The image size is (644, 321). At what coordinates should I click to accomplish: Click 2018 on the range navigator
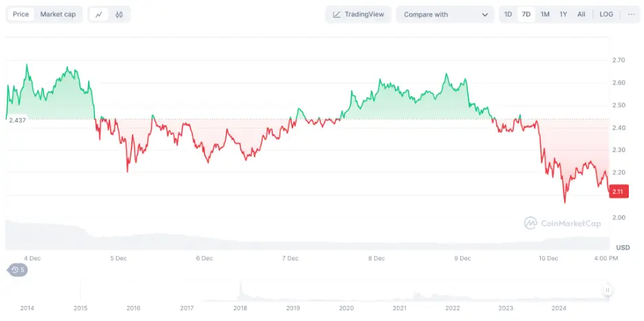[x=239, y=308]
